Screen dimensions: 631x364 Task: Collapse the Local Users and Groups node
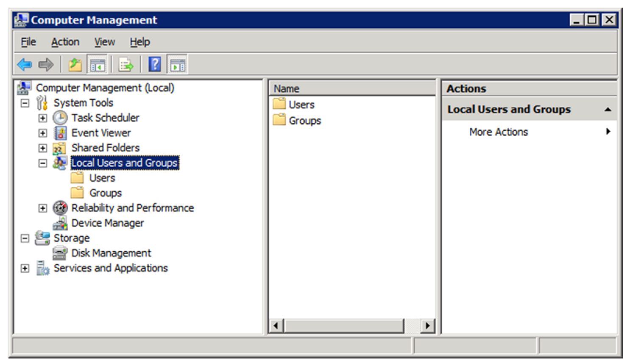[43, 163]
